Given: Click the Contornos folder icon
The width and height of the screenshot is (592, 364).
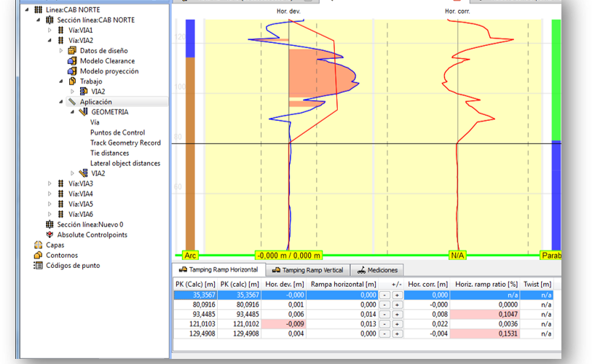Looking at the screenshot, I should click(39, 256).
